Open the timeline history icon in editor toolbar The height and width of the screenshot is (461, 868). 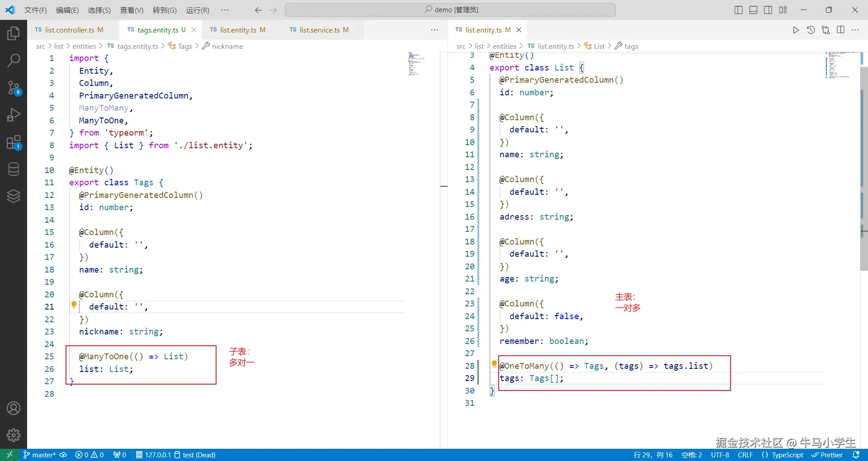tap(811, 30)
